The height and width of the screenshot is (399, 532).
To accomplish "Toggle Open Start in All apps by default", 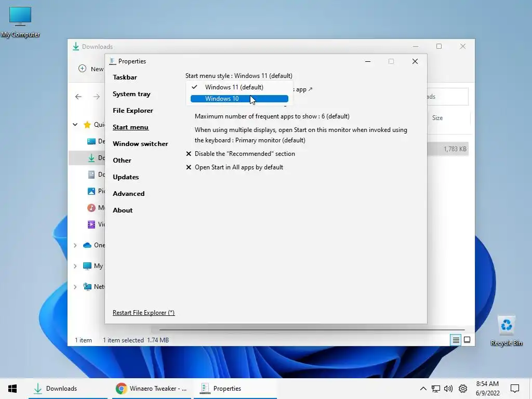I will [x=234, y=167].
